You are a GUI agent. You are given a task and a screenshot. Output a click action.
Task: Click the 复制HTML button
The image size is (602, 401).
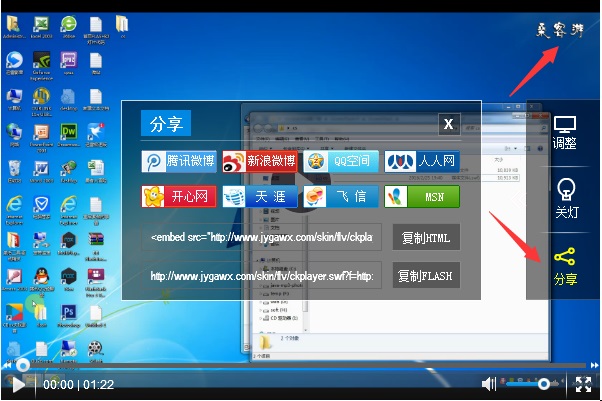coord(426,237)
